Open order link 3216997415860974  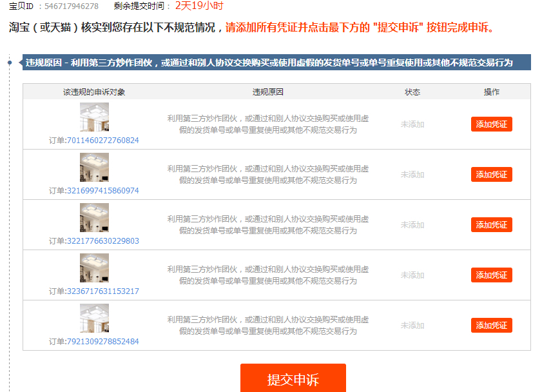click(x=102, y=190)
